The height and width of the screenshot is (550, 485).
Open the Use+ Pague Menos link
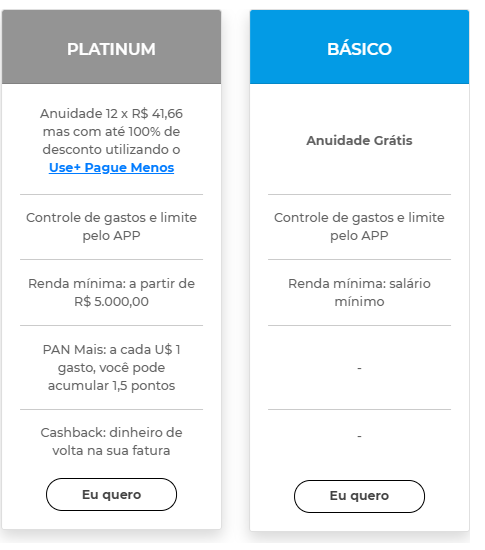coord(111,167)
